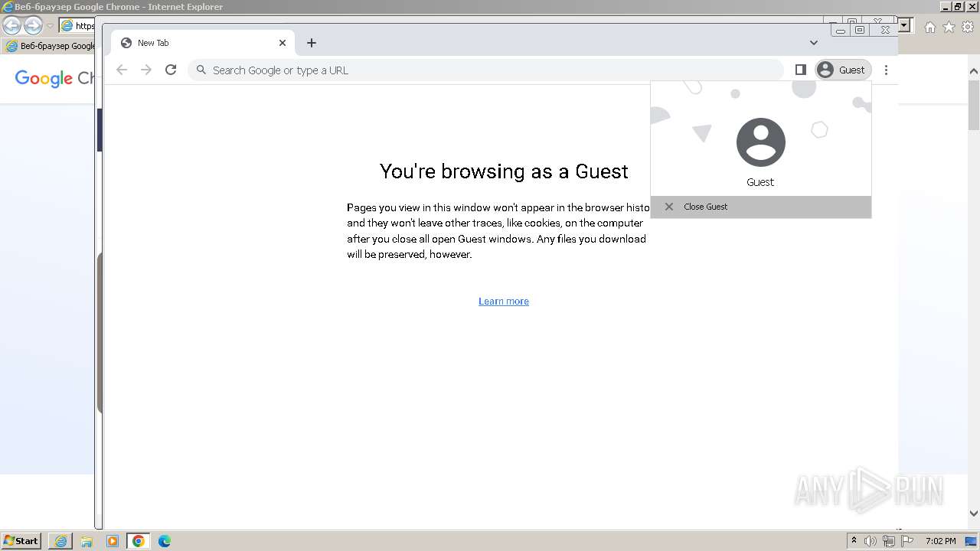Toggle the Chrome side panel icon
The image size is (980, 551).
[x=801, y=70]
